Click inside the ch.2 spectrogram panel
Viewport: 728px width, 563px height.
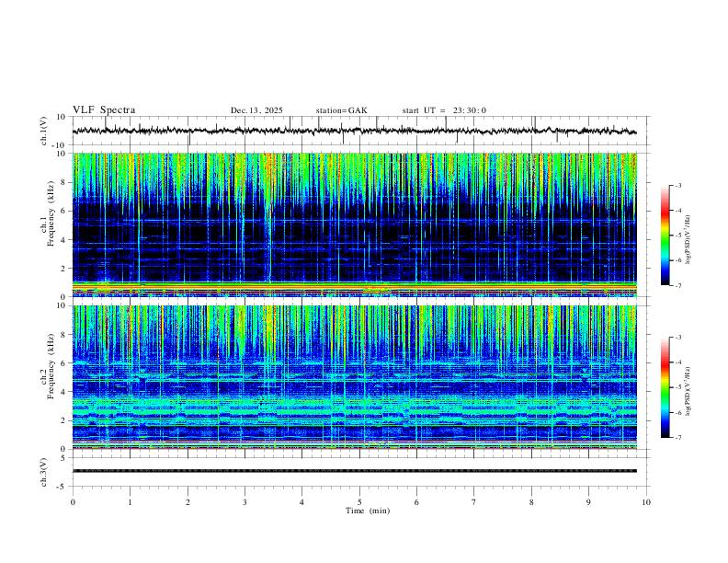coord(354,377)
